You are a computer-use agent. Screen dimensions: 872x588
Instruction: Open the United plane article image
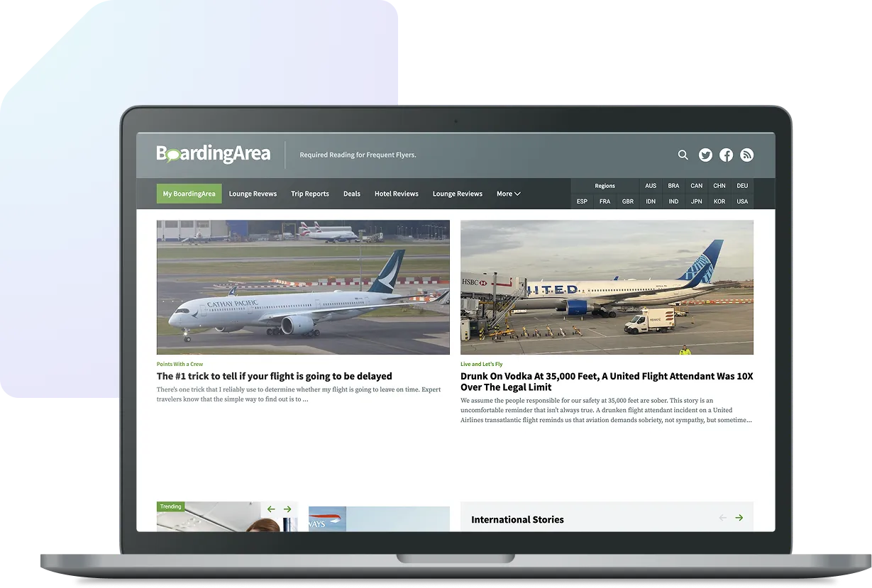tap(607, 287)
